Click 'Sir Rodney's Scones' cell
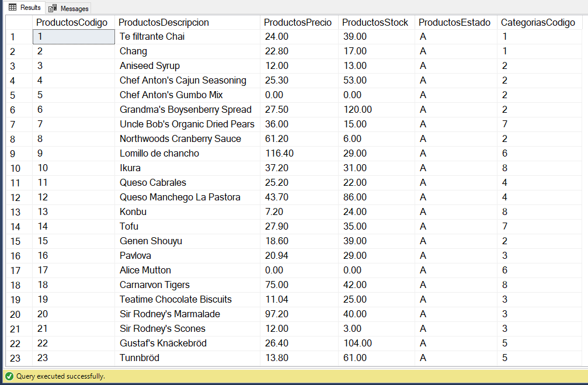The width and height of the screenshot is (588, 385). (x=187, y=329)
